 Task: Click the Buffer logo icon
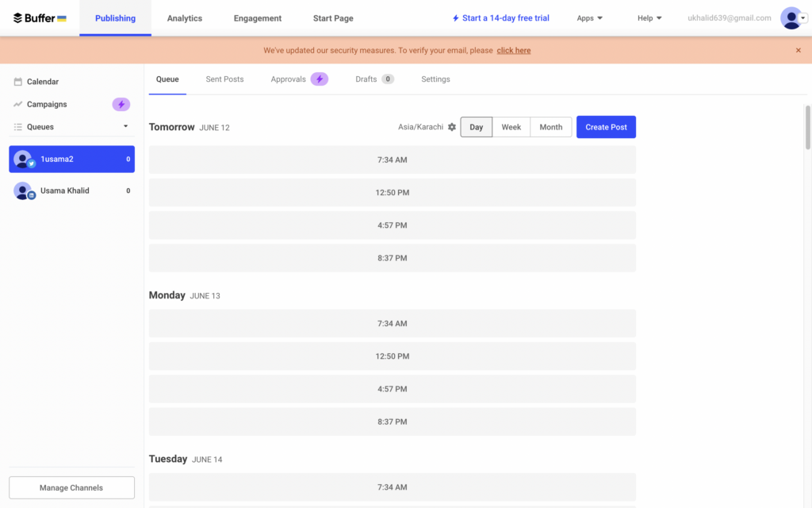(x=18, y=18)
